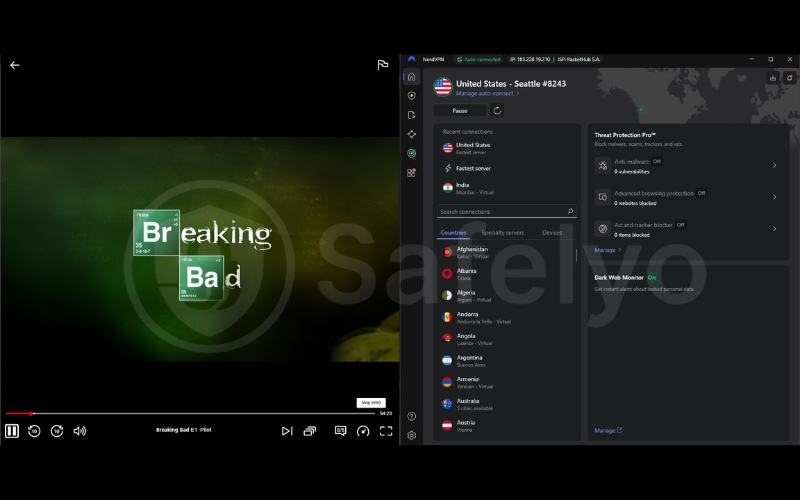Open playback speed control
The width and height of the screenshot is (800, 500).
point(363,431)
